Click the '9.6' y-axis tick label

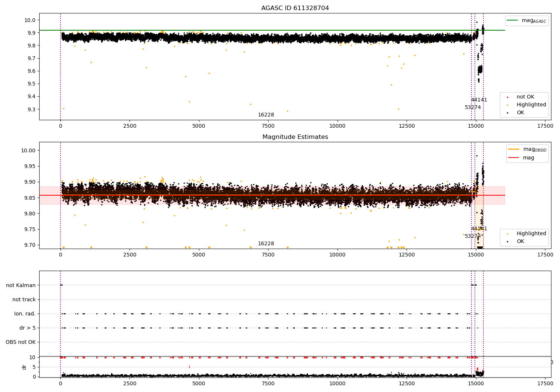click(31, 71)
